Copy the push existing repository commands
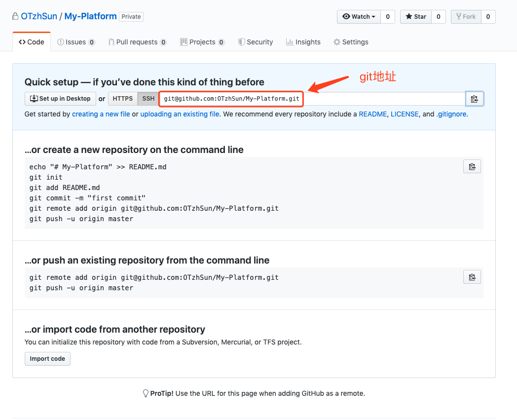 [x=472, y=277]
